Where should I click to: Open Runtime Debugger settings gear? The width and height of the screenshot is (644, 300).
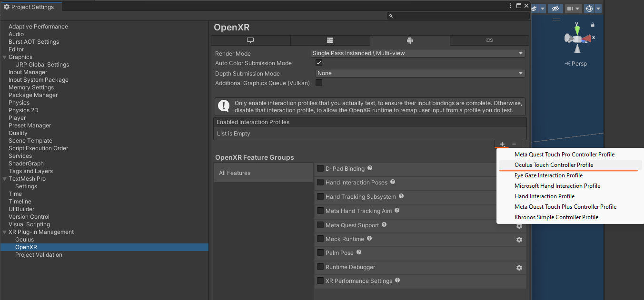tap(519, 268)
